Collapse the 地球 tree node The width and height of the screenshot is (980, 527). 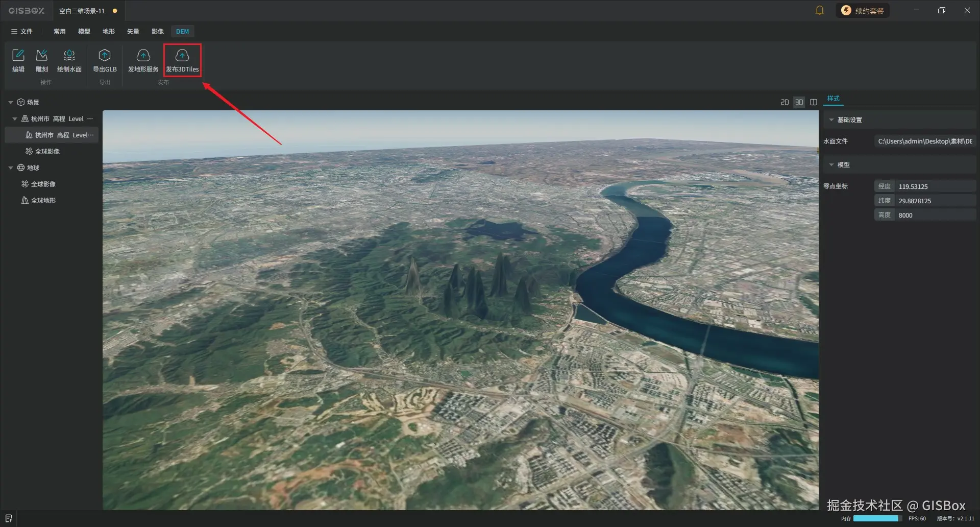tap(11, 168)
